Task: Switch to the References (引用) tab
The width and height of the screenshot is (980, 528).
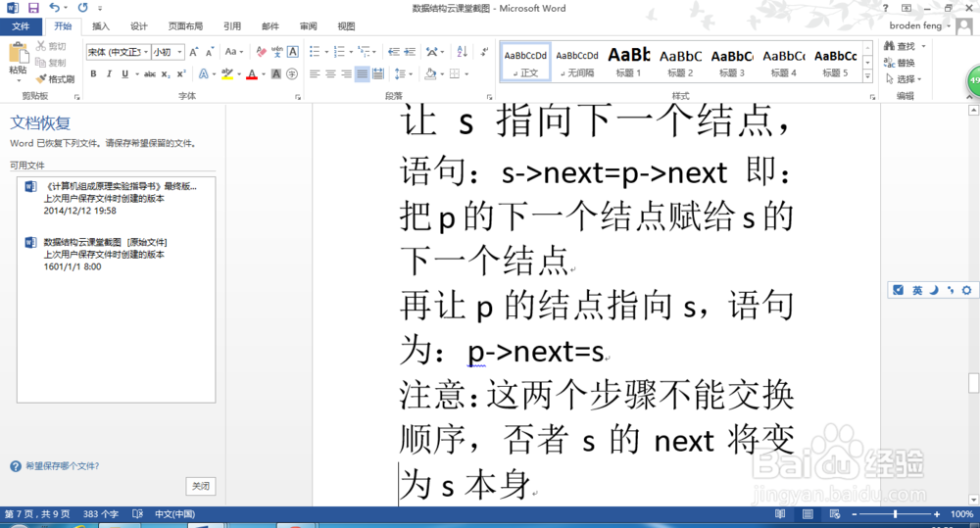Action: pos(232,26)
